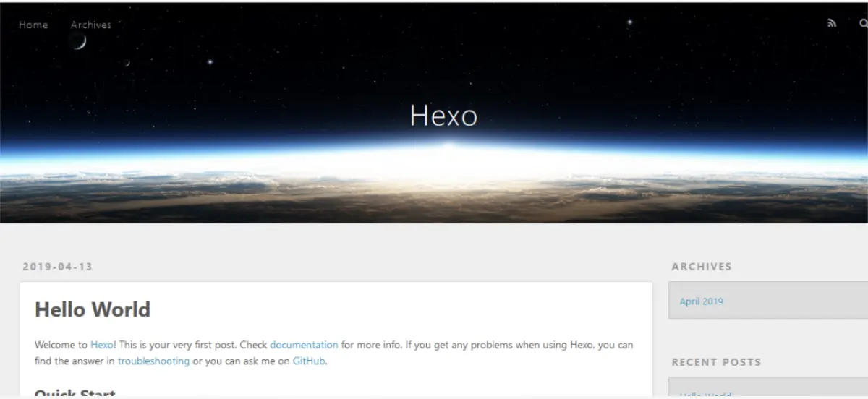Image resolution: width=868 pixels, height=399 pixels.
Task: Follow the Hexo link in welcome text
Action: click(x=102, y=345)
